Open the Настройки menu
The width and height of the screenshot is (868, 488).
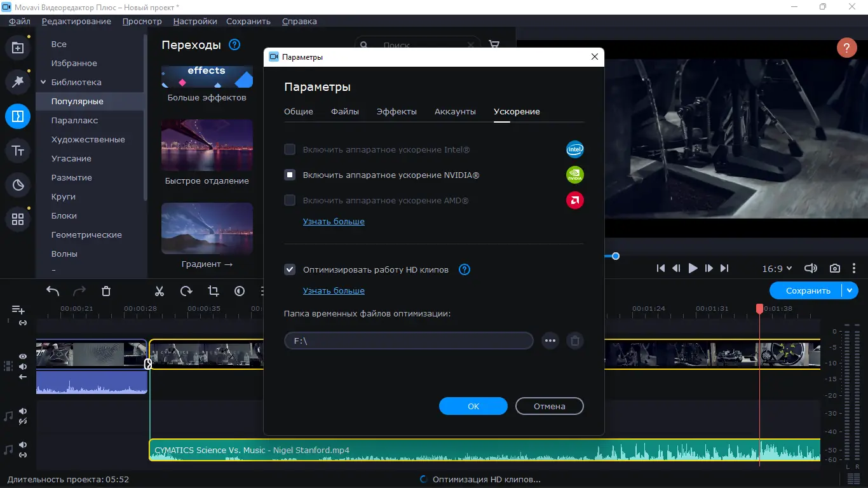[195, 21]
